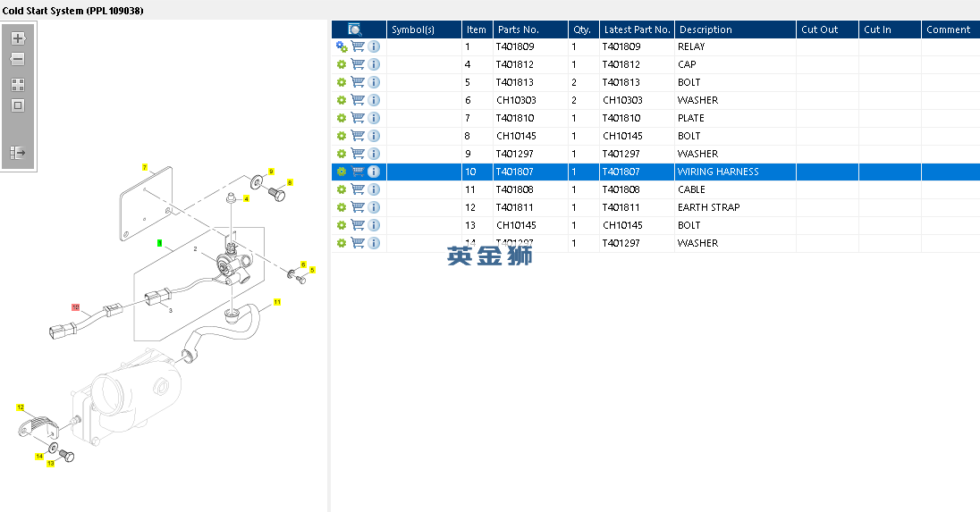Zoom out with the minus tool
The width and height of the screenshot is (980, 512).
(18, 59)
